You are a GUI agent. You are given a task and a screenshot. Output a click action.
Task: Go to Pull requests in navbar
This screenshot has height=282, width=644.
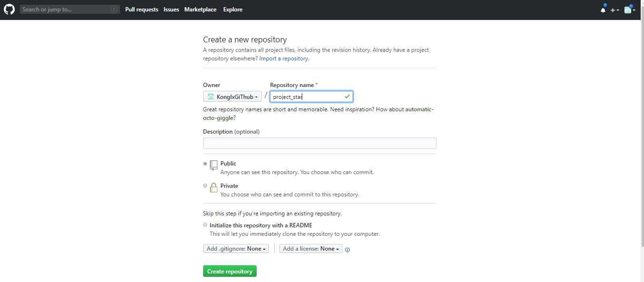[x=141, y=10]
